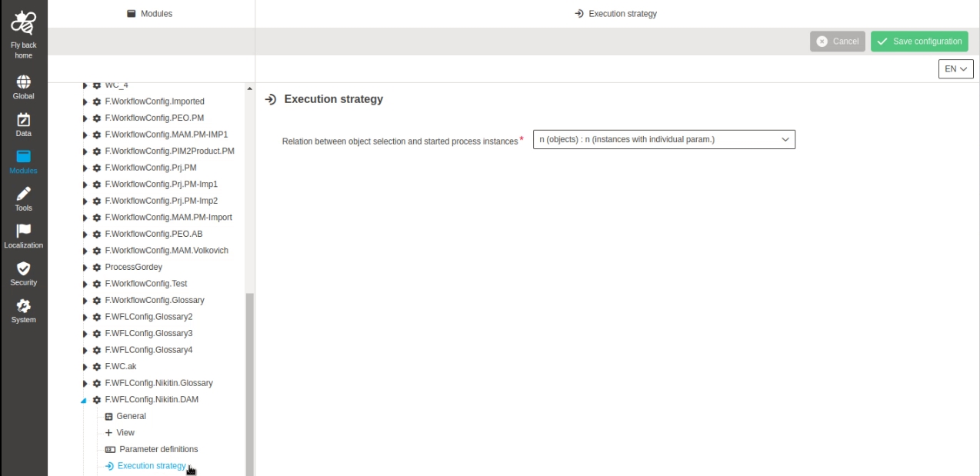This screenshot has height=476, width=980.
Task: Open the System gear section
Action: click(x=23, y=311)
